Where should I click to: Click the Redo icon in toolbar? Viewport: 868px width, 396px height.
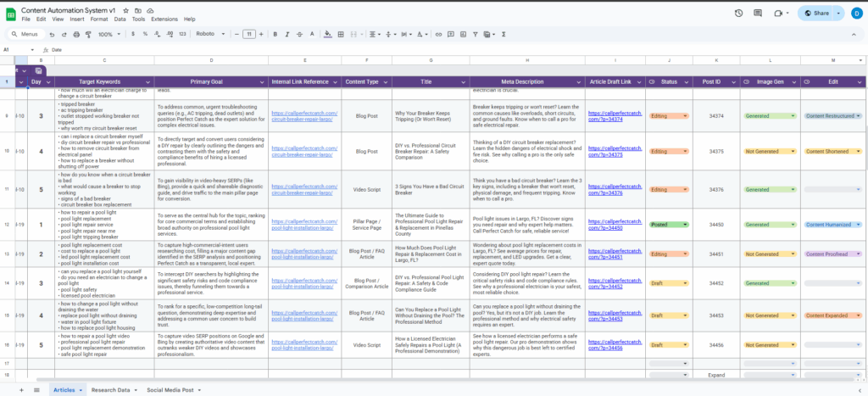pyautogui.click(x=64, y=34)
